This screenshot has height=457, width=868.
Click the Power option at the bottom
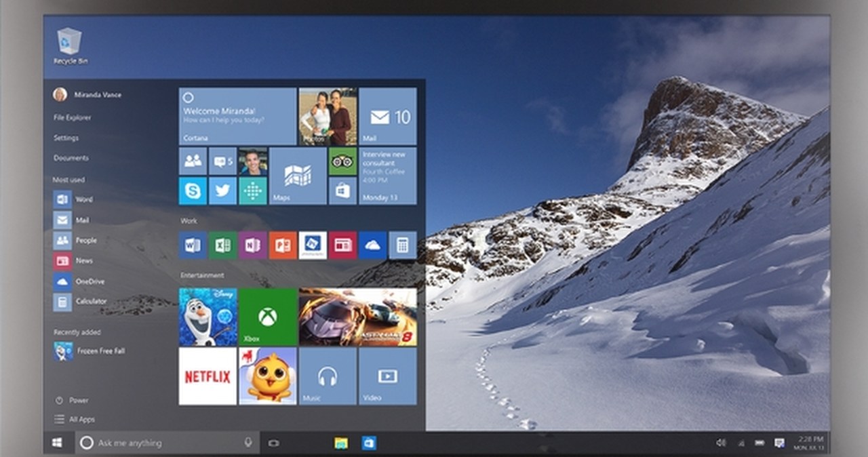click(x=71, y=400)
